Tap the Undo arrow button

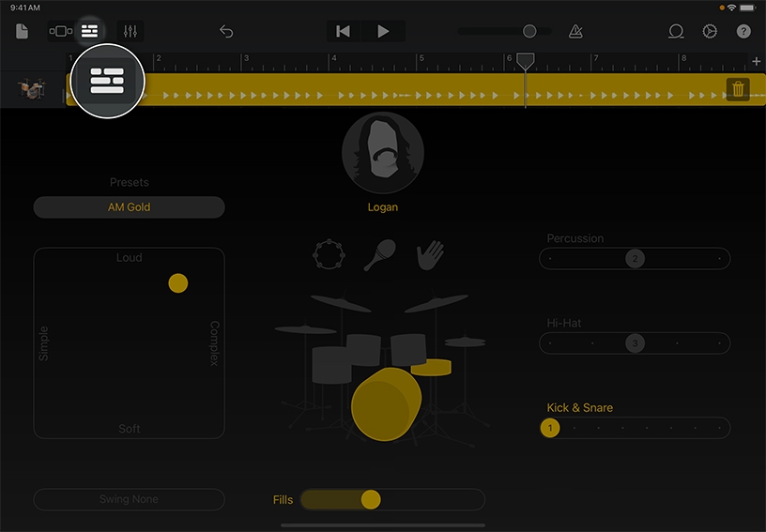coord(226,31)
